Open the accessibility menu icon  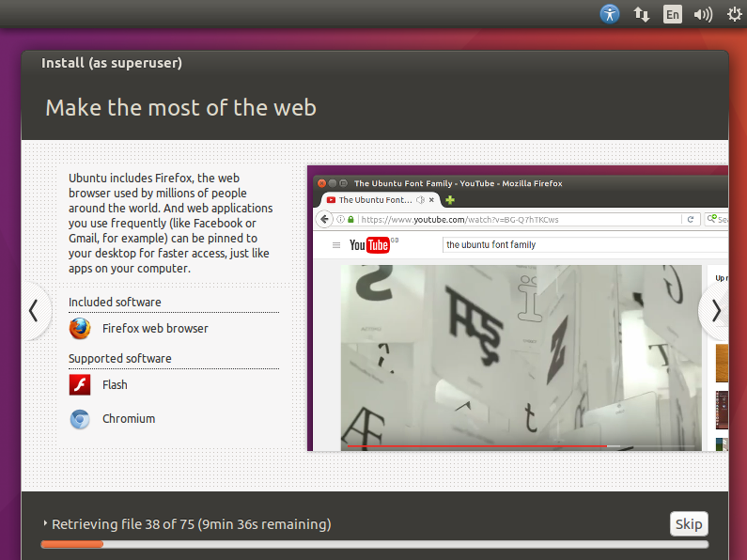[x=609, y=14]
